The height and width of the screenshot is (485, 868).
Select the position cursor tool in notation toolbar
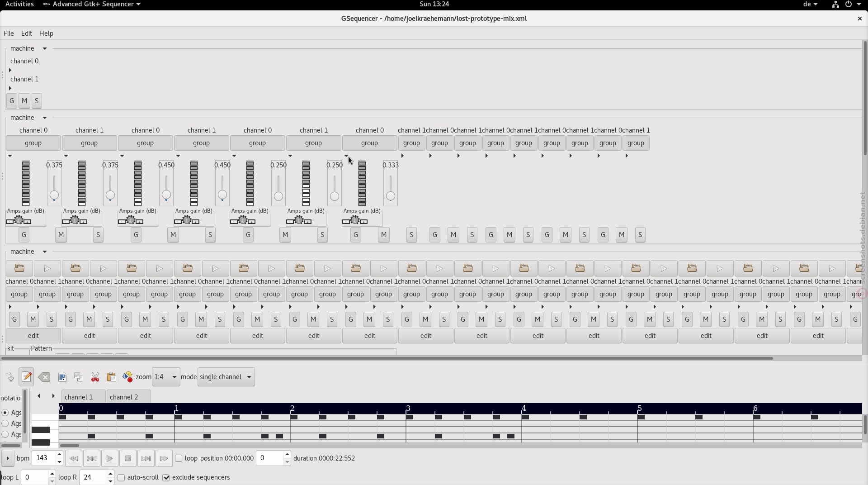pos(10,377)
